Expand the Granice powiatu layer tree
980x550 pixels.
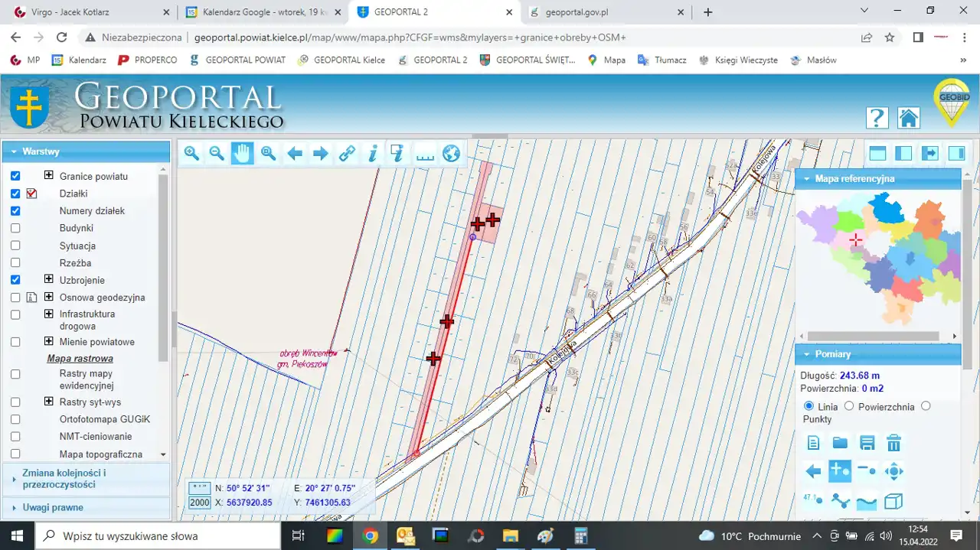(49, 175)
